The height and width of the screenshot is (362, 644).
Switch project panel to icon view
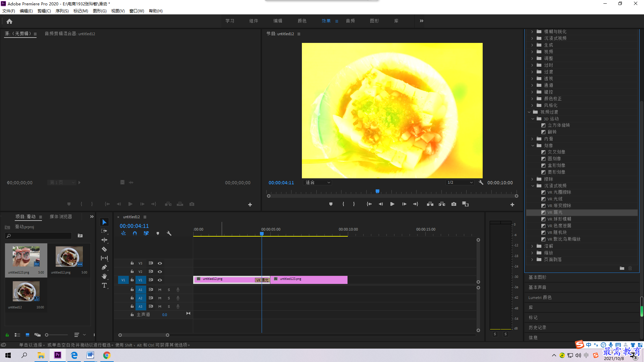[x=28, y=335]
